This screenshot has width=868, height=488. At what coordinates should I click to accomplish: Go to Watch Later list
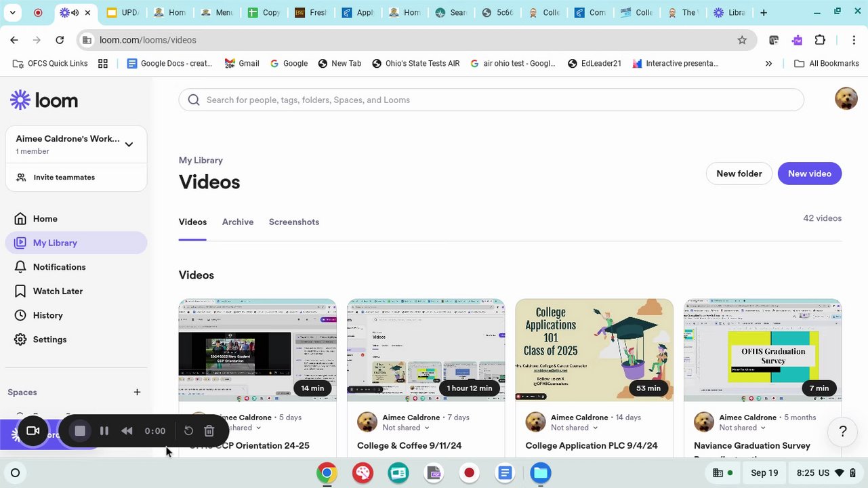[76, 291]
